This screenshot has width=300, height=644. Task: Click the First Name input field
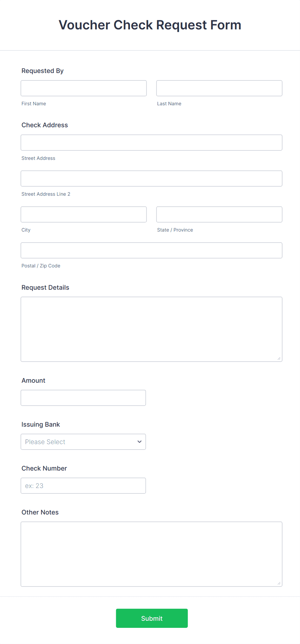point(83,88)
